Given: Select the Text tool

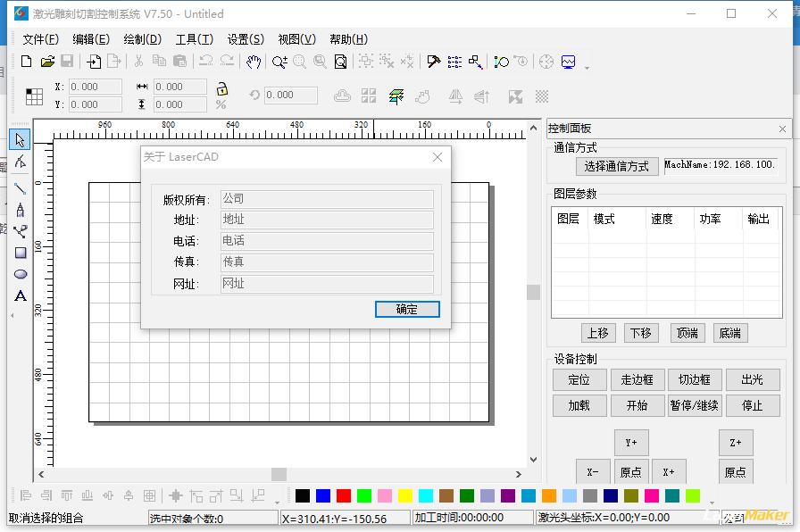Looking at the screenshot, I should 21,295.
